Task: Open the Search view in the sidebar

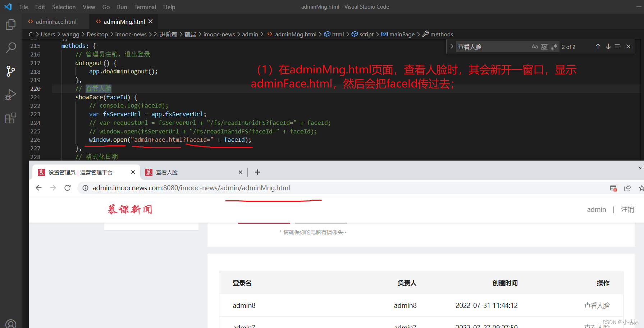Action: [x=10, y=47]
